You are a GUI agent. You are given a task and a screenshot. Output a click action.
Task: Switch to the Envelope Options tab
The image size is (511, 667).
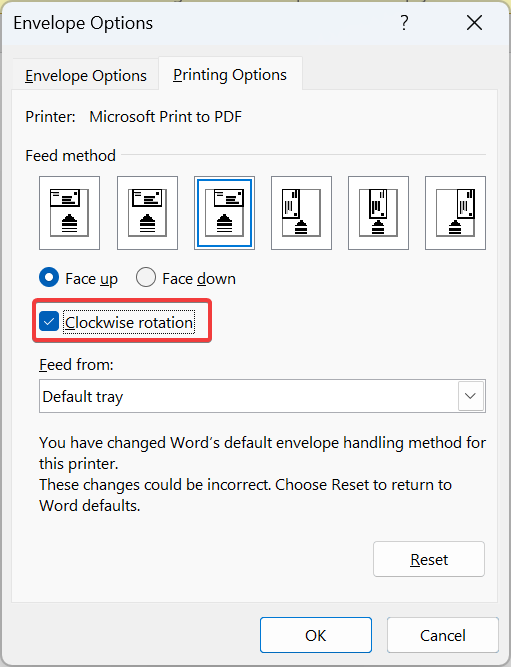[x=86, y=75]
